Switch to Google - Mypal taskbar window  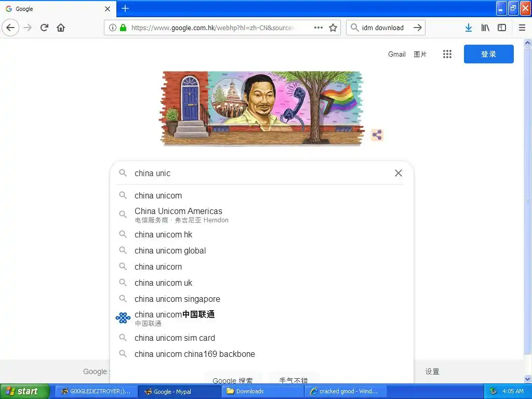pyautogui.click(x=180, y=392)
